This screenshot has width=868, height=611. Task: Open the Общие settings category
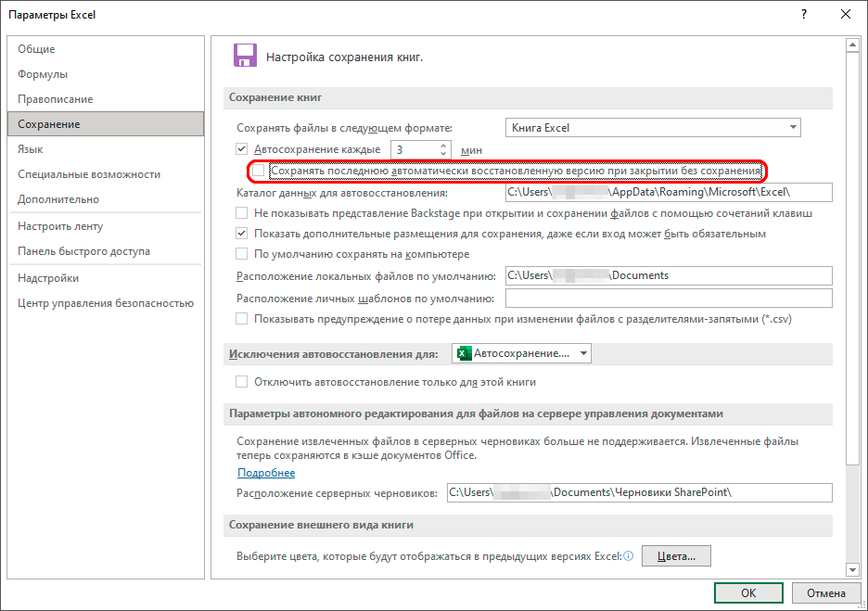click(x=105, y=49)
